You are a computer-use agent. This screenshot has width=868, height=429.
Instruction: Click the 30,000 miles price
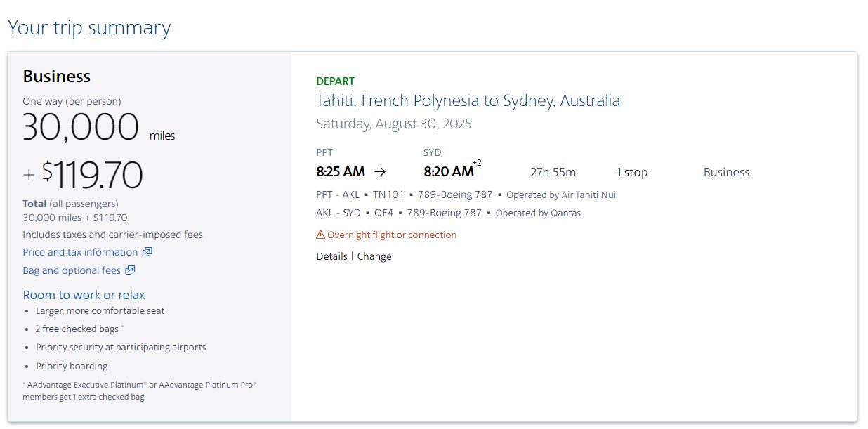(99, 128)
